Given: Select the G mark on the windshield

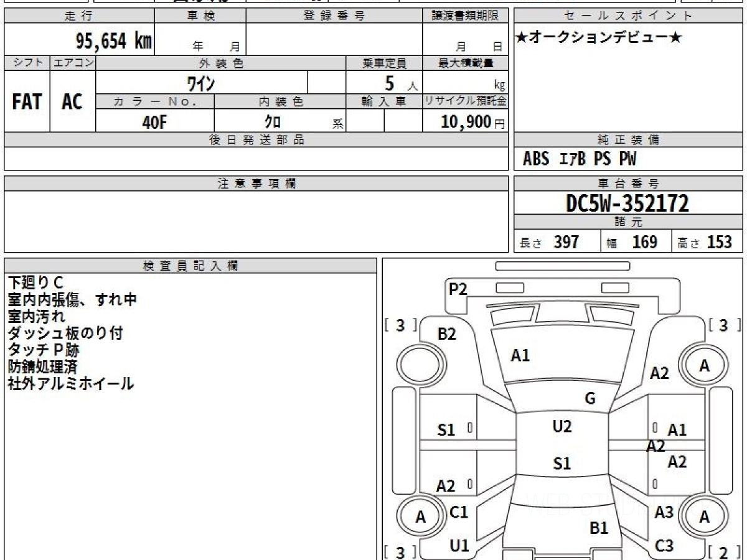Looking at the screenshot, I should 590,399.
